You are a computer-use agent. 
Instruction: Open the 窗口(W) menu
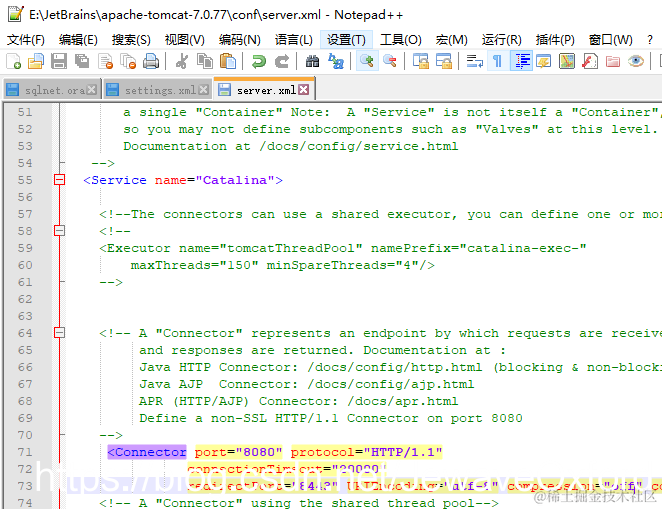pos(610,40)
